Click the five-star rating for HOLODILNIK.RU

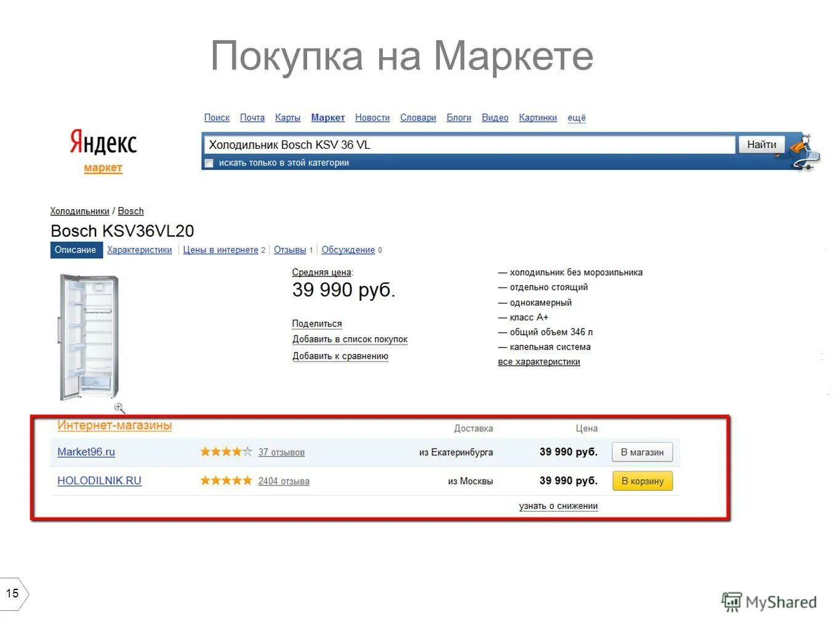[x=225, y=480]
